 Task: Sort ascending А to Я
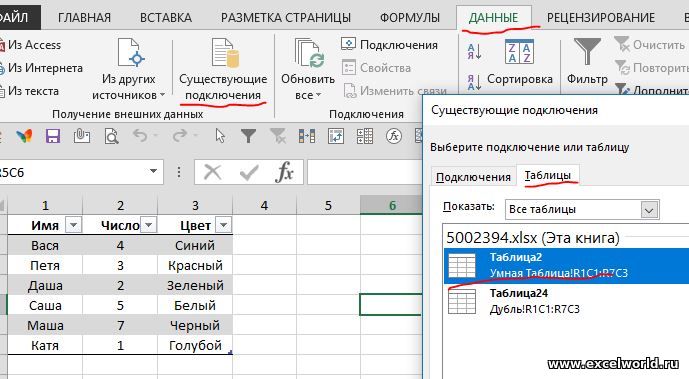pyautogui.click(x=475, y=52)
